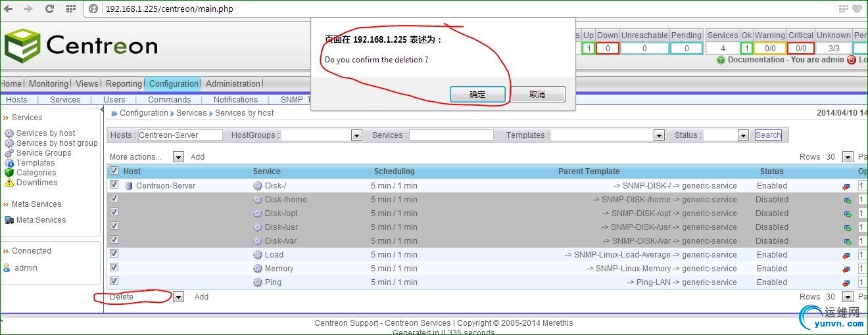Uncheck the Disk-/var row checkbox
The height and width of the screenshot is (335, 868).
coord(114,240)
